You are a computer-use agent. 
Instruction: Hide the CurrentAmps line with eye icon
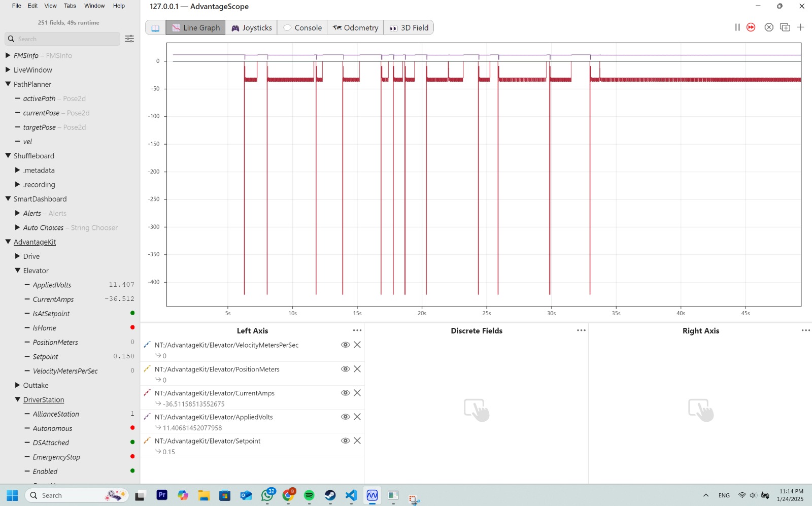pos(345,393)
